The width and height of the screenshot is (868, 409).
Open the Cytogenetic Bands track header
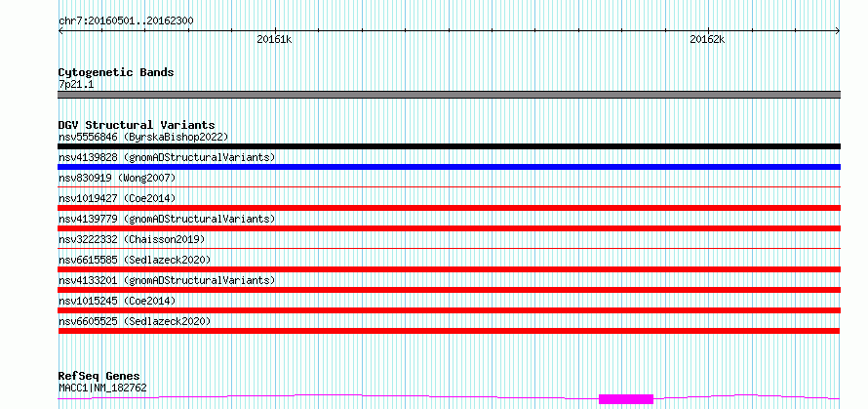116,72
